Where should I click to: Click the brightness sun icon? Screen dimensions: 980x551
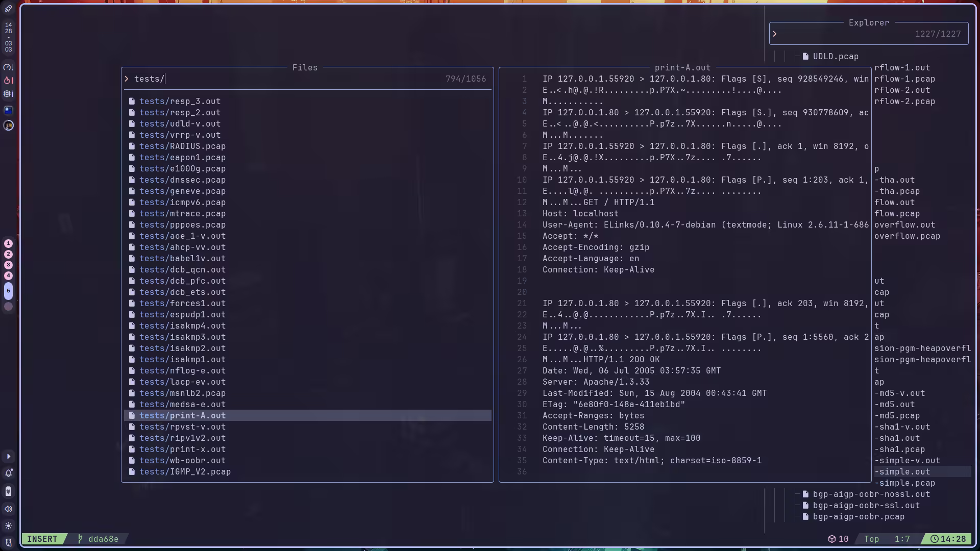point(8,525)
